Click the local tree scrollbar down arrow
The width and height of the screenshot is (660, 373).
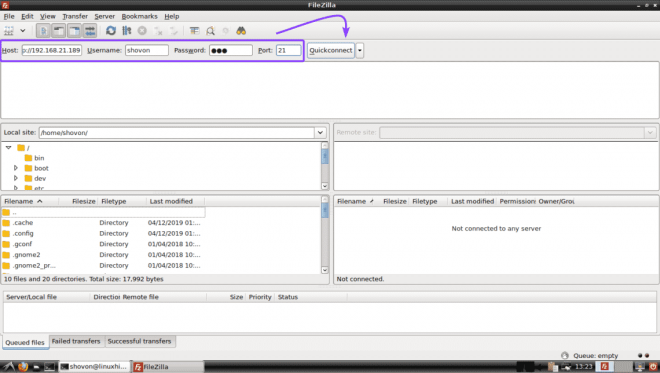coord(325,186)
